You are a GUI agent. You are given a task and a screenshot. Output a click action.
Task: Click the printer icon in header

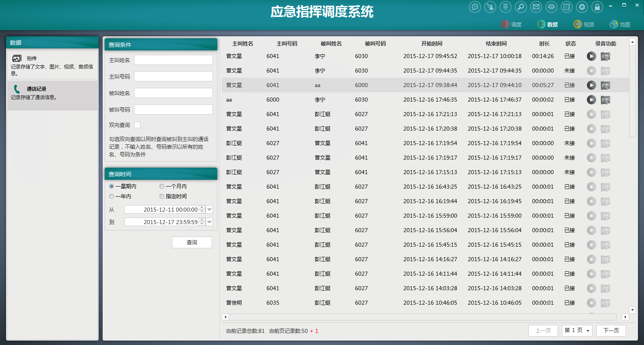click(551, 7)
